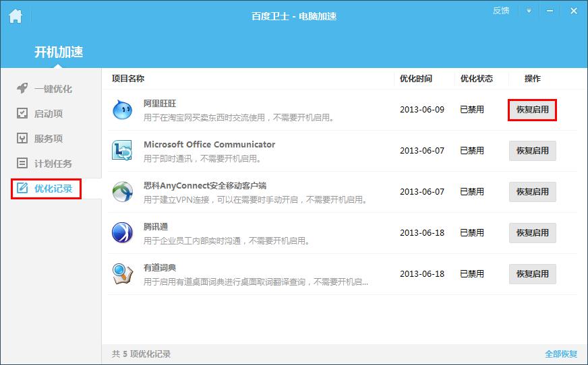
Task: Open 一键优化 in the sidebar
Action: pos(52,89)
